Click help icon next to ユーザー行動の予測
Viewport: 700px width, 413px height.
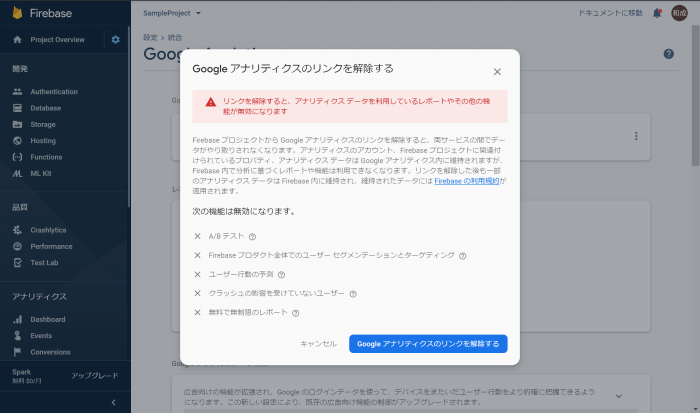(x=281, y=275)
